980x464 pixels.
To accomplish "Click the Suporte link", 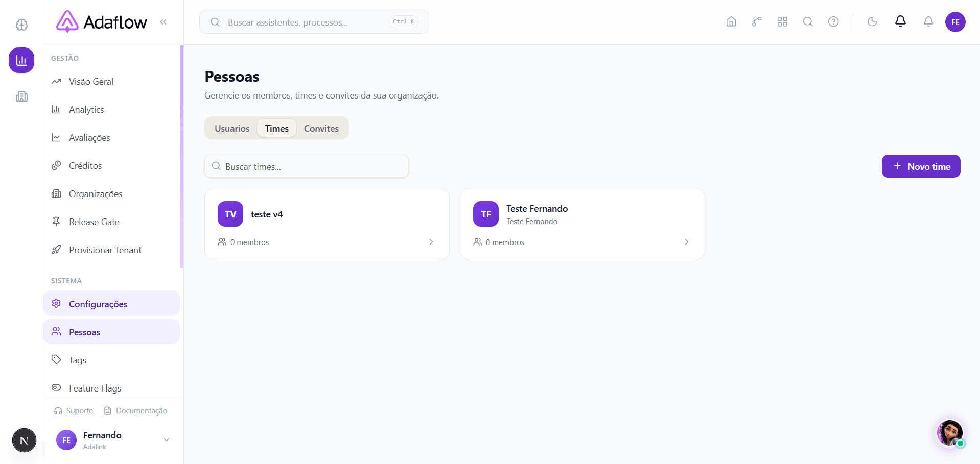I will pyautogui.click(x=74, y=411).
